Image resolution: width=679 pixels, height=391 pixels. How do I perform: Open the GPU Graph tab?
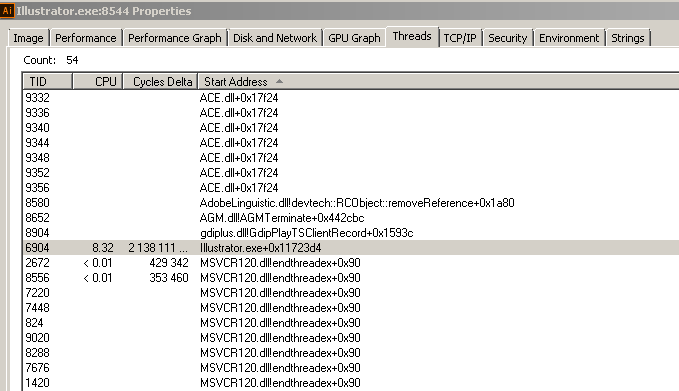tap(354, 38)
